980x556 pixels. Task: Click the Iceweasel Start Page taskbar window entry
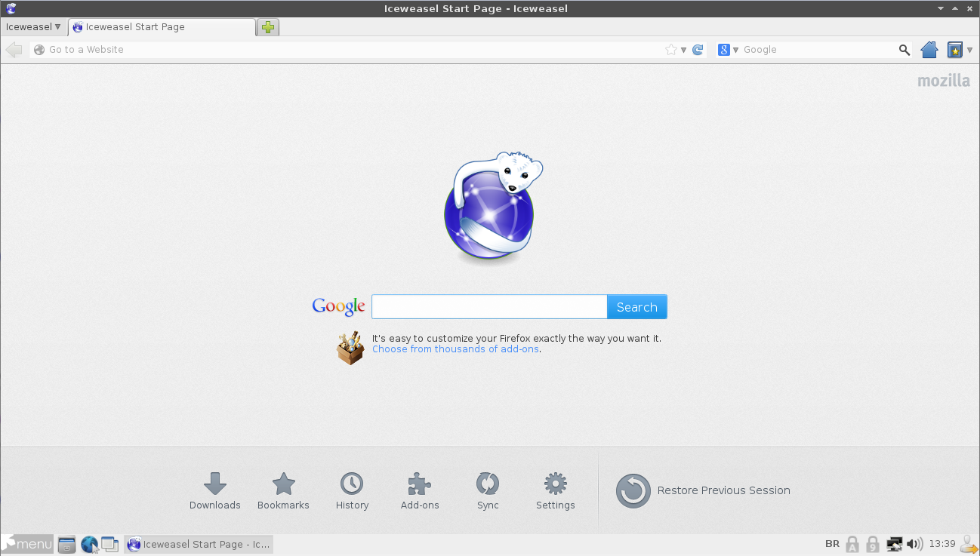199,544
